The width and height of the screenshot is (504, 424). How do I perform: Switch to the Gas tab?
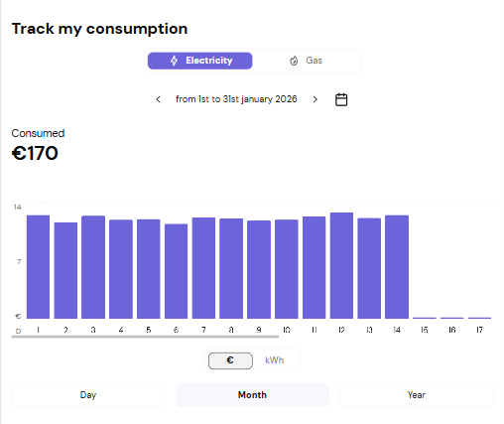[306, 61]
